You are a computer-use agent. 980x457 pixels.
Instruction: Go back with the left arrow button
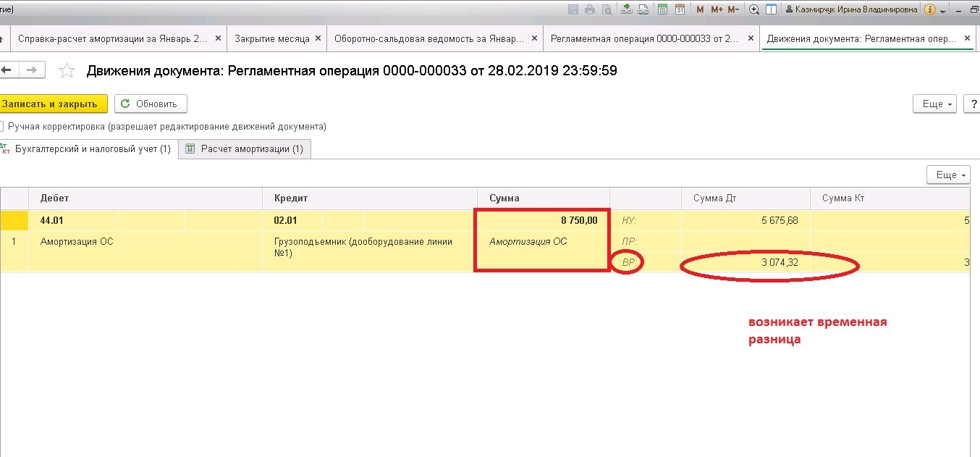pos(8,70)
